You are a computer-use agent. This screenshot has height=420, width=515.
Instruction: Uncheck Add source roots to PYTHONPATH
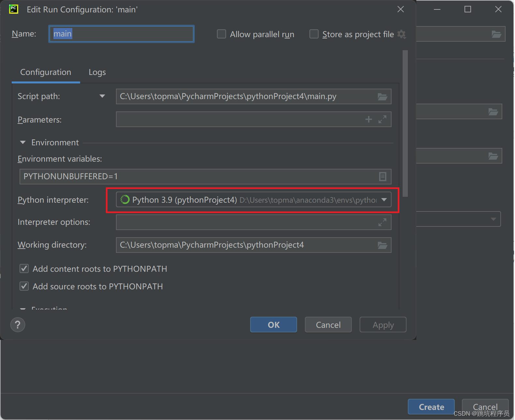24,286
